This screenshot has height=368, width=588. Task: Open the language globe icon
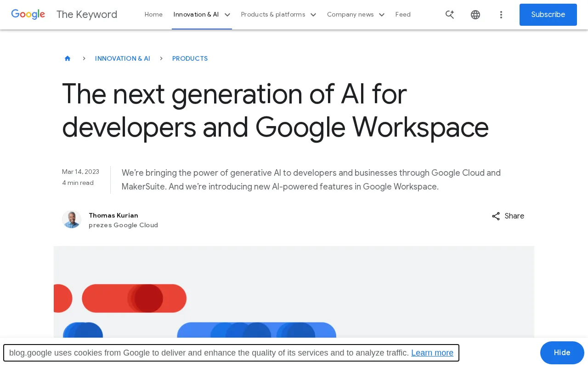click(x=475, y=14)
